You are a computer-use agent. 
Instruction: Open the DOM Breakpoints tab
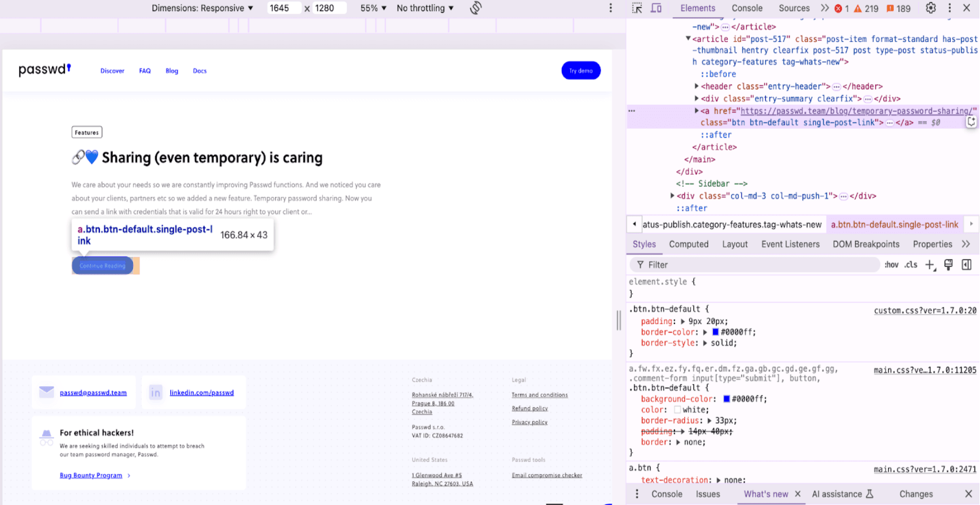(866, 244)
